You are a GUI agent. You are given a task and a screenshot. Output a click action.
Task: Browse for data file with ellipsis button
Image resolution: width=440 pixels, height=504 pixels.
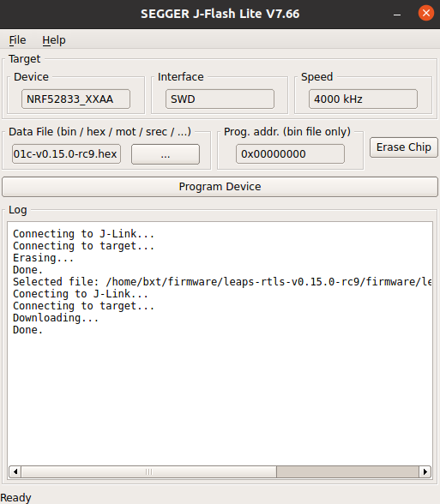166,154
